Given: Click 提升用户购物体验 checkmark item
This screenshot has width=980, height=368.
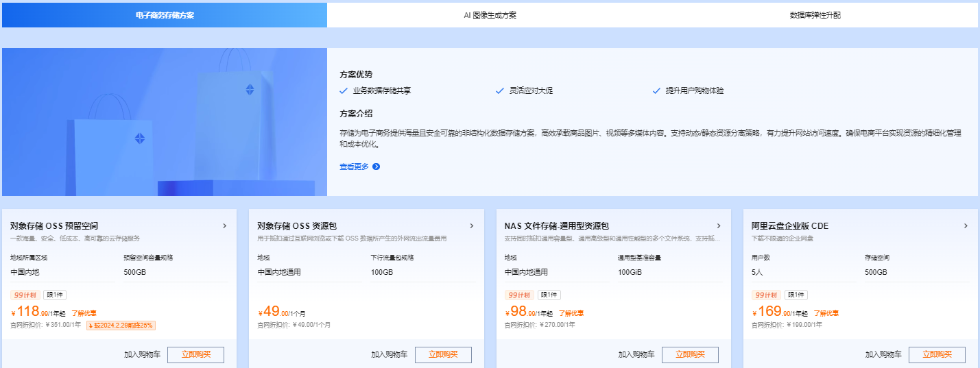Looking at the screenshot, I should pos(688,90).
